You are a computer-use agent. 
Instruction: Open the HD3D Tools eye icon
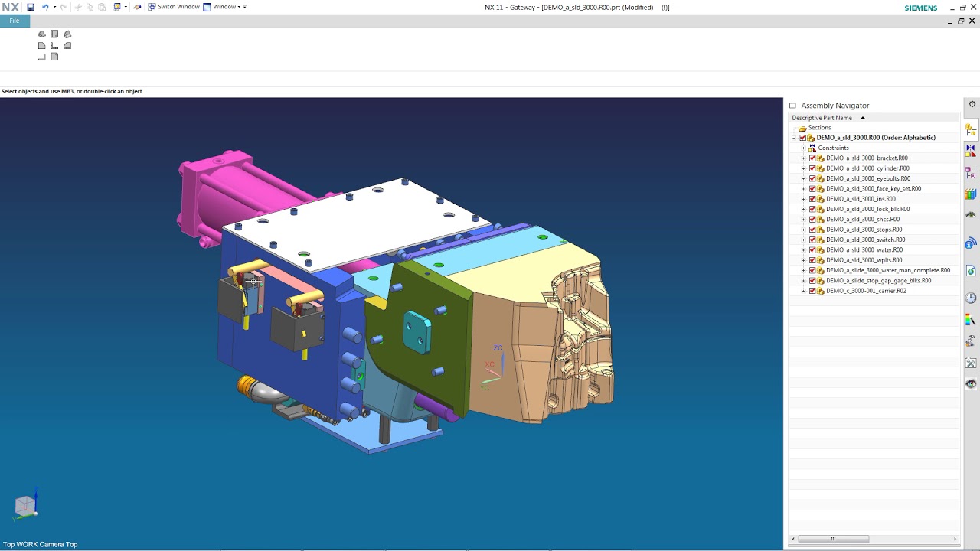tap(971, 216)
